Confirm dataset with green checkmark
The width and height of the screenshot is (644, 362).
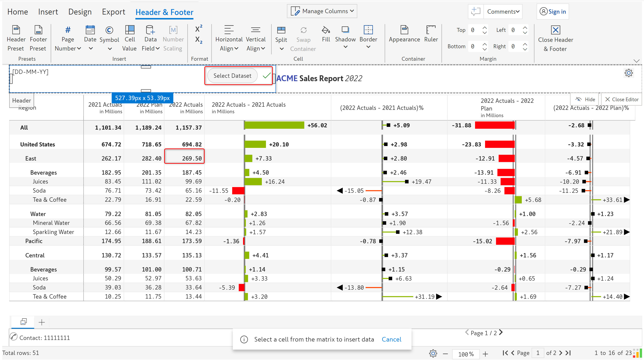point(267,75)
